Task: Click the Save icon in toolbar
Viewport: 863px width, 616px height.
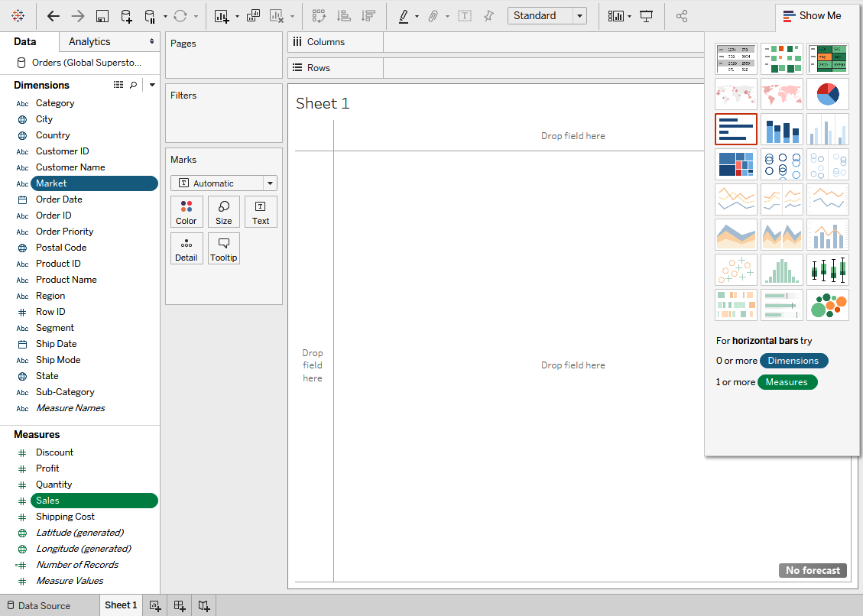Action: click(102, 16)
